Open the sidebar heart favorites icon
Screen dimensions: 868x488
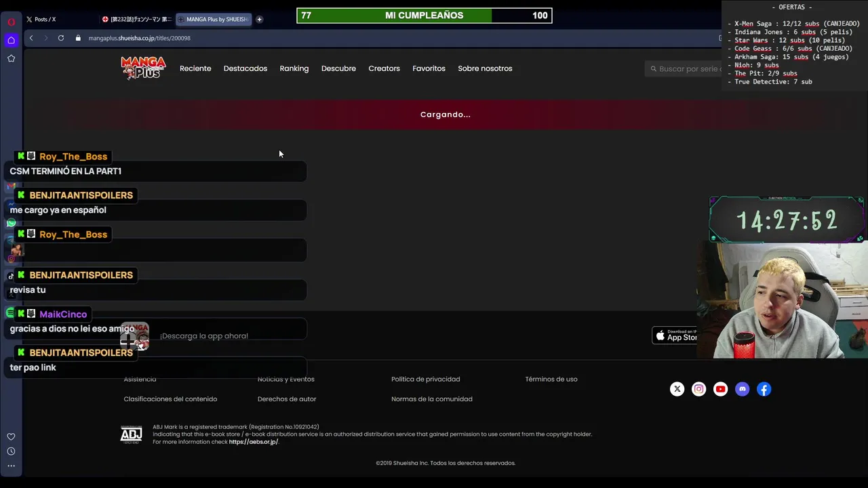11,436
